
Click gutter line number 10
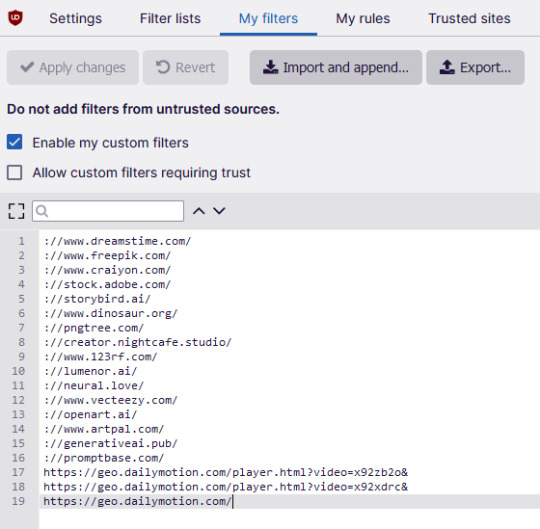(18, 371)
